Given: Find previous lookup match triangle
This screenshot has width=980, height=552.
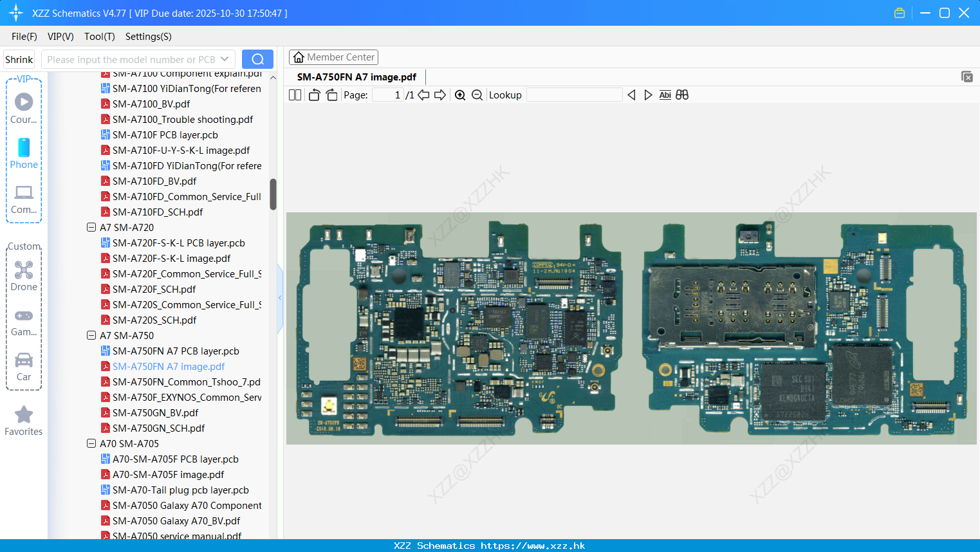Looking at the screenshot, I should click(631, 95).
